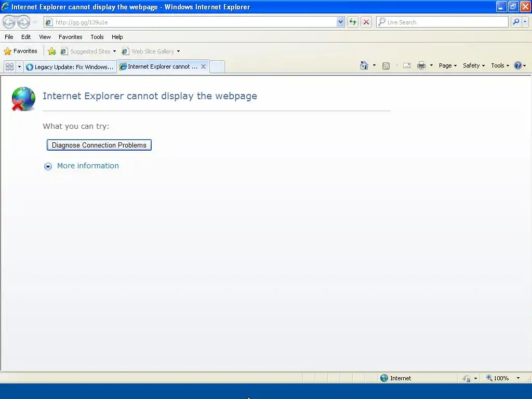Click the Quick Tabs grid icon

pyautogui.click(x=9, y=66)
